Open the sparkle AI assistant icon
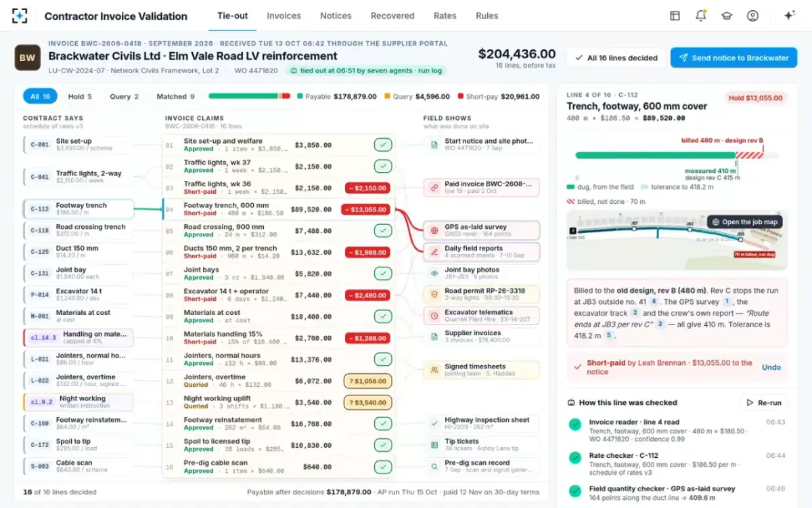The width and height of the screenshot is (812, 508). [x=789, y=16]
